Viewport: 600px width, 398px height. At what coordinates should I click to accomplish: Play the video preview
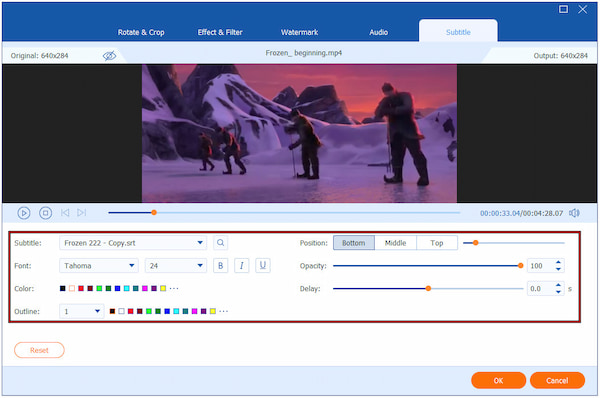tap(24, 213)
